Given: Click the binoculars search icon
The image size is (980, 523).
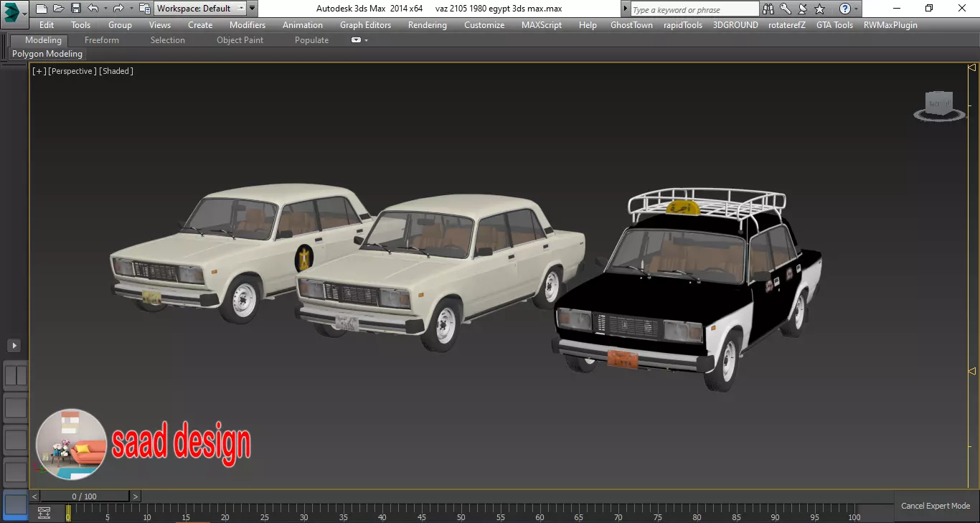Looking at the screenshot, I should (768, 9).
